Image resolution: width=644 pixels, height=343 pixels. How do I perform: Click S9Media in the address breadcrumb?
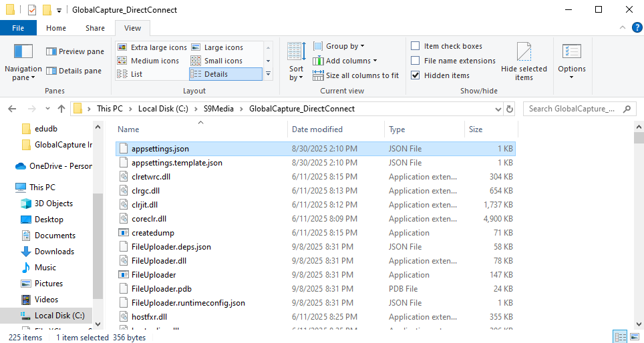[218, 109]
